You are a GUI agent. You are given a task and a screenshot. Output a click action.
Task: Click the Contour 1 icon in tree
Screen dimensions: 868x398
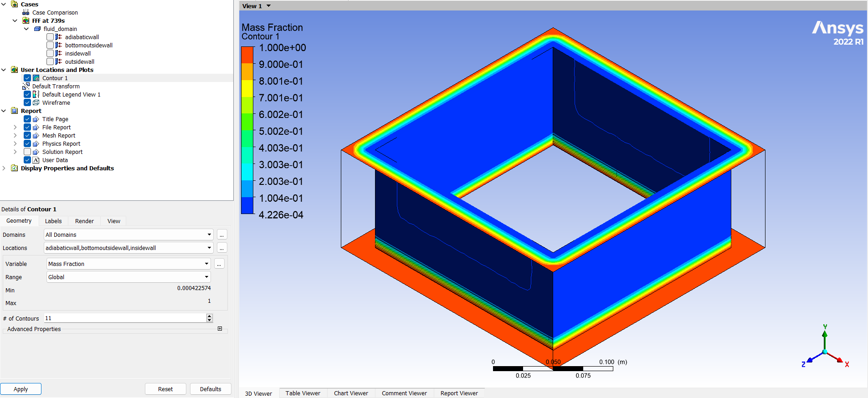pyautogui.click(x=36, y=78)
